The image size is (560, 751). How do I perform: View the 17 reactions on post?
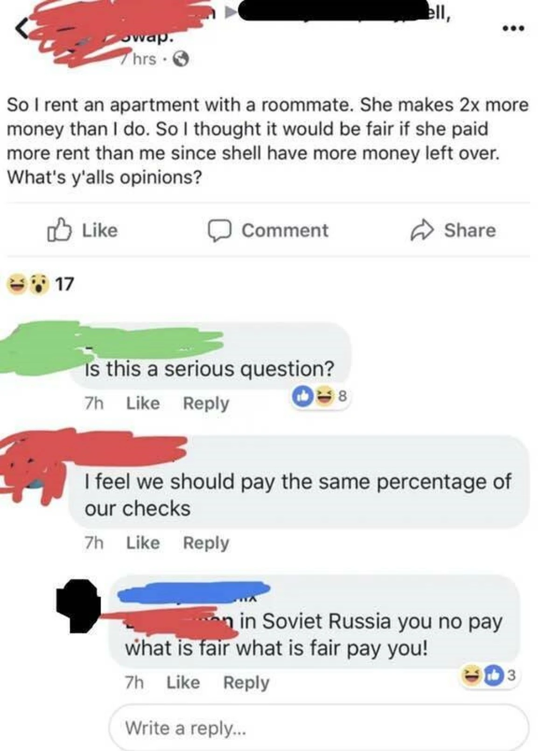(x=40, y=283)
